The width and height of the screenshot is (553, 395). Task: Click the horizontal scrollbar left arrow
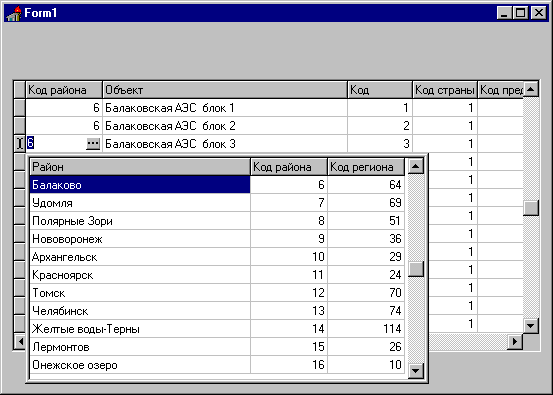coord(20,341)
